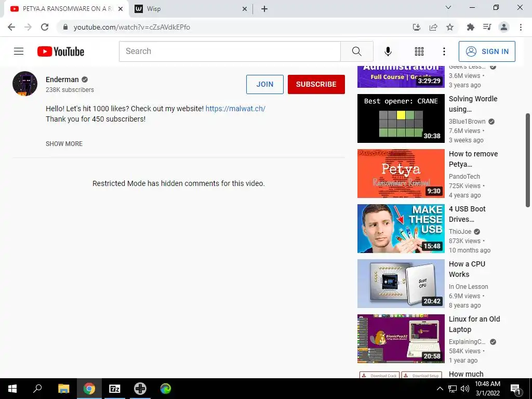View site info via padlock icon

point(65,27)
